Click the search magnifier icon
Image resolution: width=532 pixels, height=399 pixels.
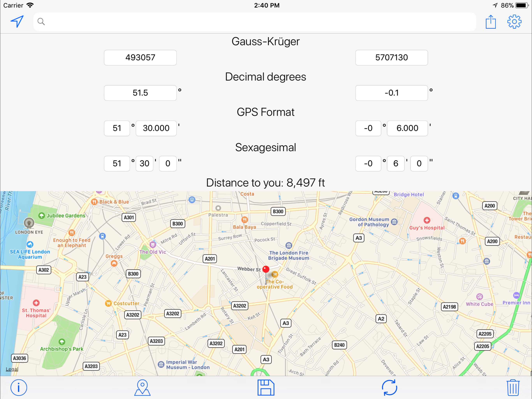(41, 22)
